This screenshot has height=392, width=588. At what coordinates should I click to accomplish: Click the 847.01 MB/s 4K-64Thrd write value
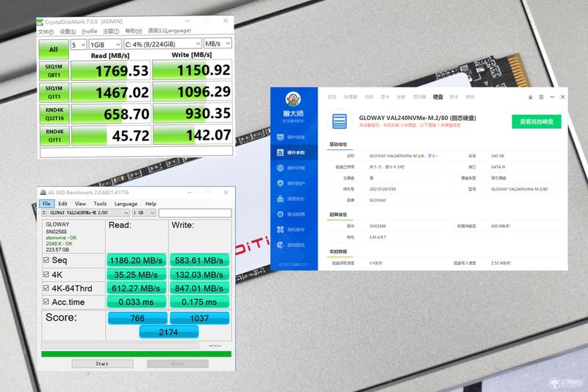[x=199, y=288]
